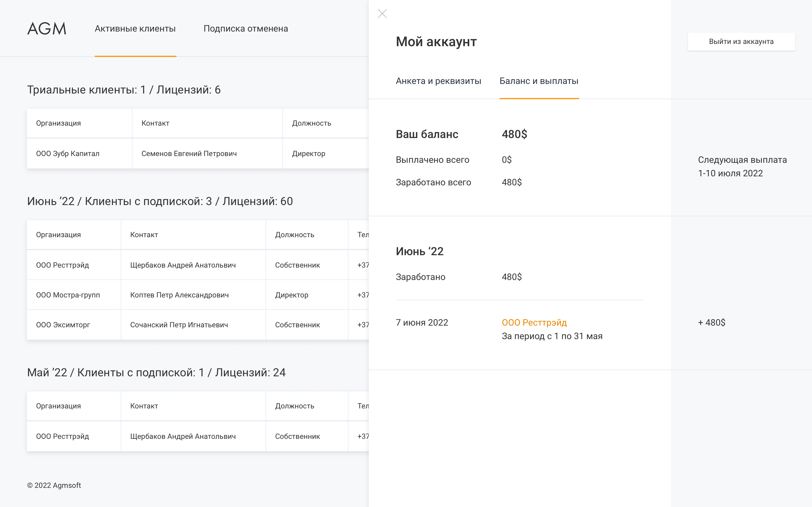Open ООО Ресттрэйд orange link
This screenshot has height=507, width=812.
(x=534, y=323)
